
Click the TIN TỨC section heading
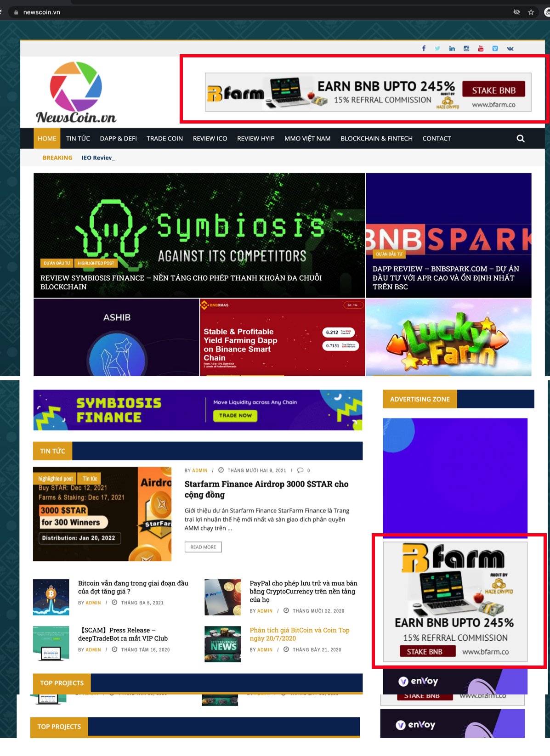click(52, 451)
